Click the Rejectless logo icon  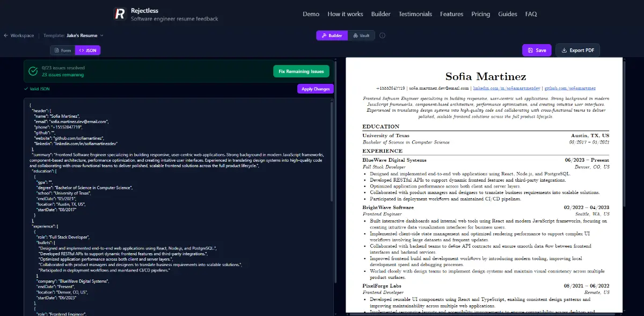pyautogui.click(x=120, y=14)
